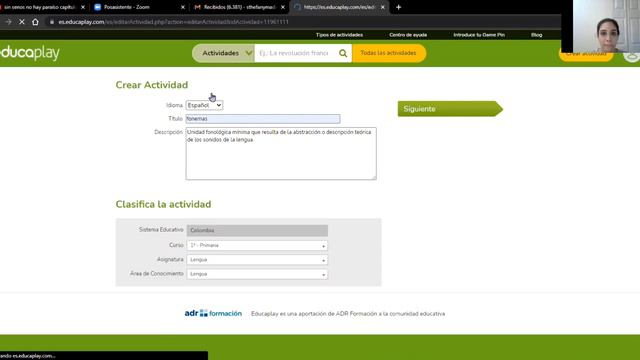Viewport: 640px width, 360px height.
Task: Close the Recibidos Gmail tab
Action: (x=282, y=7)
